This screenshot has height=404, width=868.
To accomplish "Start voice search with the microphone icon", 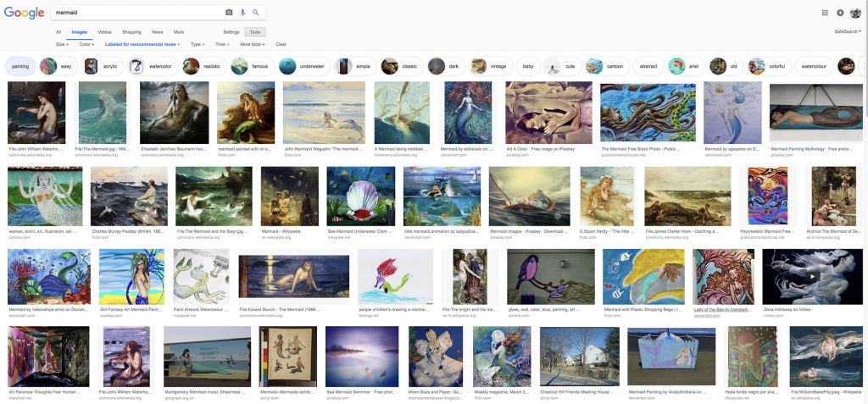I will click(242, 12).
